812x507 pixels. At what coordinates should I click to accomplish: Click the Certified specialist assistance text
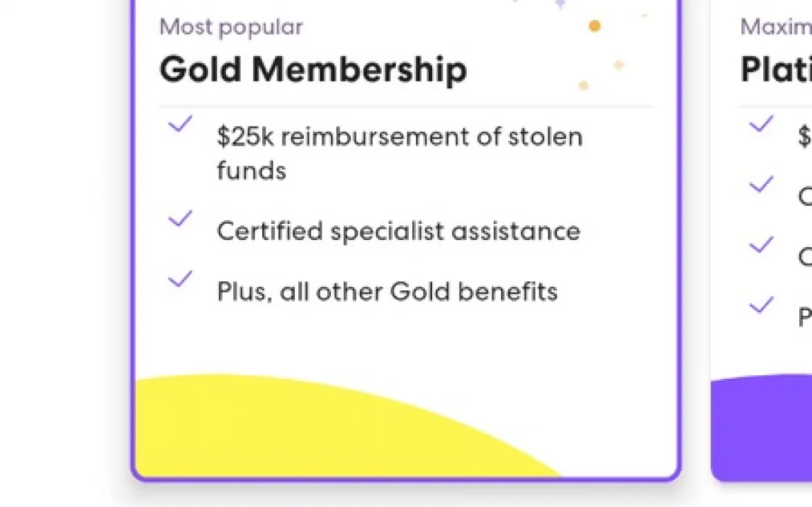click(398, 232)
